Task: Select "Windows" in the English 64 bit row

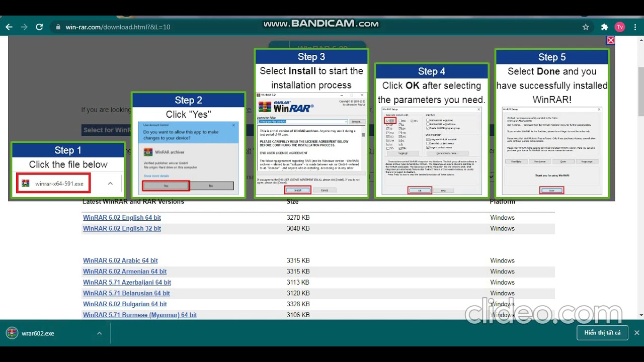Action: click(502, 218)
